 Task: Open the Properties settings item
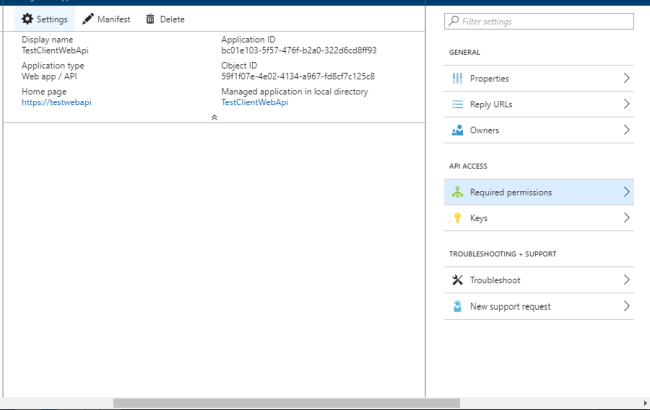coord(539,78)
